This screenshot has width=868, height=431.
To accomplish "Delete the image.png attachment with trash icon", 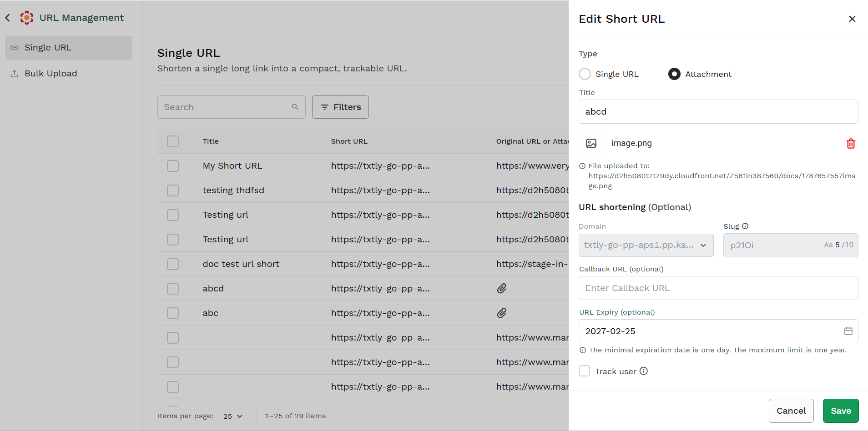I will pos(851,144).
